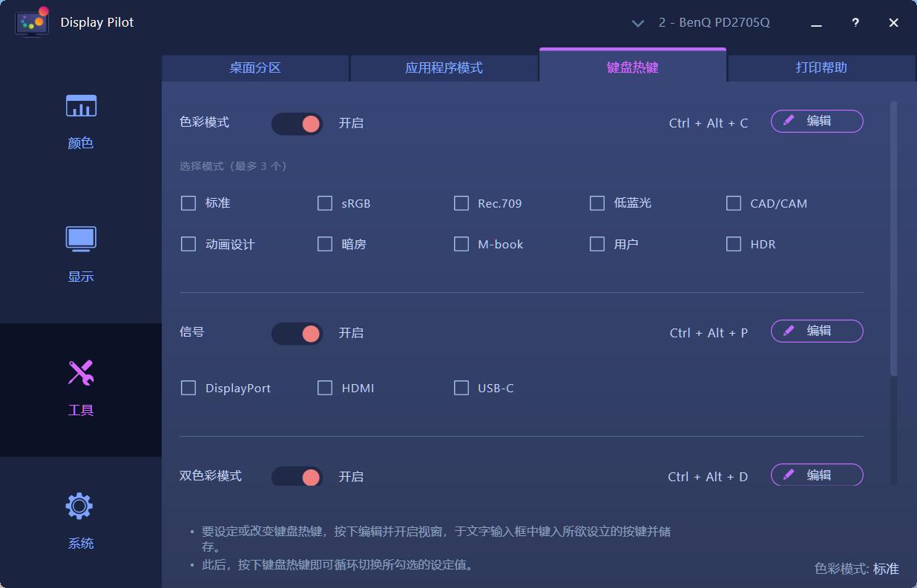Tick the 标准 mode checkbox
This screenshot has height=588, width=917.
pos(188,202)
